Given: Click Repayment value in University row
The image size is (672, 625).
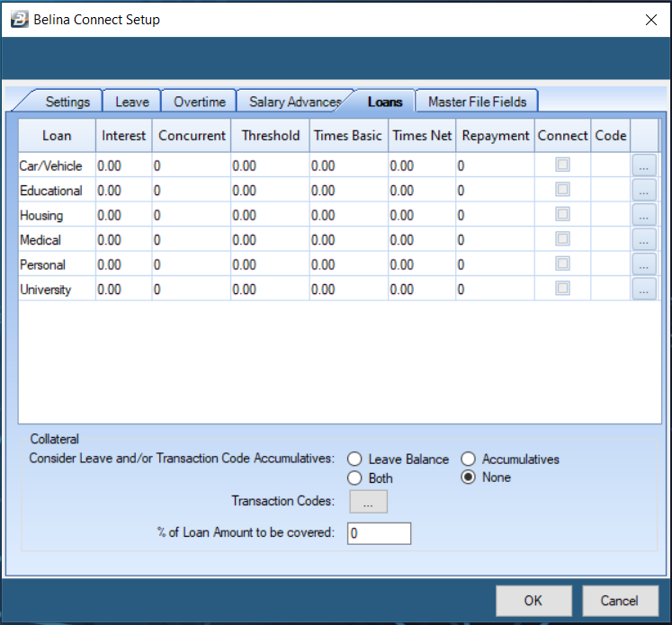Looking at the screenshot, I should 495,290.
